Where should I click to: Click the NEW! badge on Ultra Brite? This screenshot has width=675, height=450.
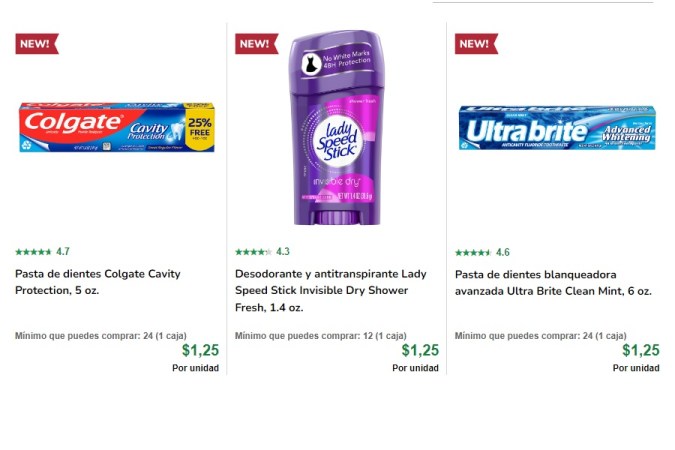[476, 44]
